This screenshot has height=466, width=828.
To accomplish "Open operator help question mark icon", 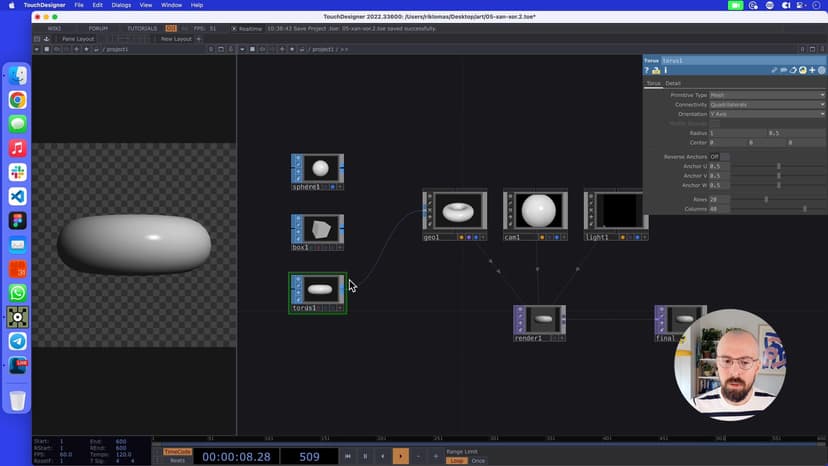I will pyautogui.click(x=647, y=70).
